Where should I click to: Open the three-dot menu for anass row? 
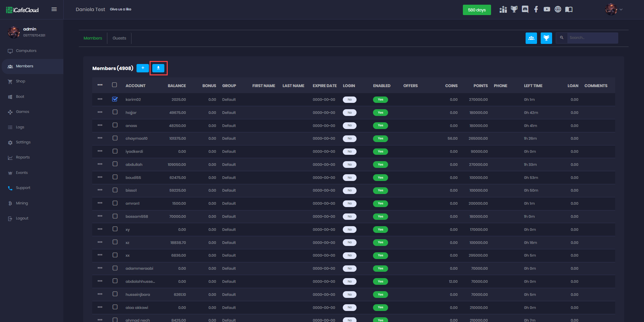[100, 125]
